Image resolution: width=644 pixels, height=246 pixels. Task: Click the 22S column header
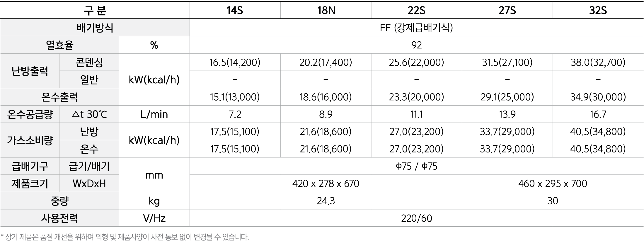pos(416,11)
